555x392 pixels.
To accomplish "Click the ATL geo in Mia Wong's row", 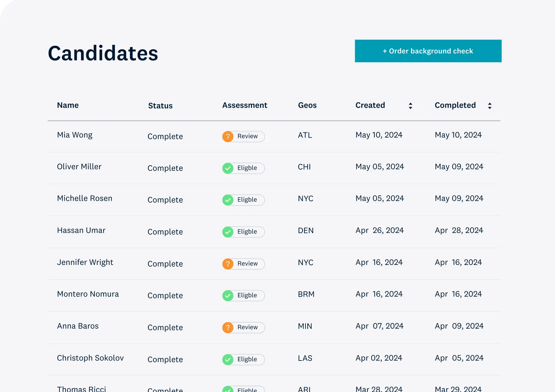I will point(305,135).
